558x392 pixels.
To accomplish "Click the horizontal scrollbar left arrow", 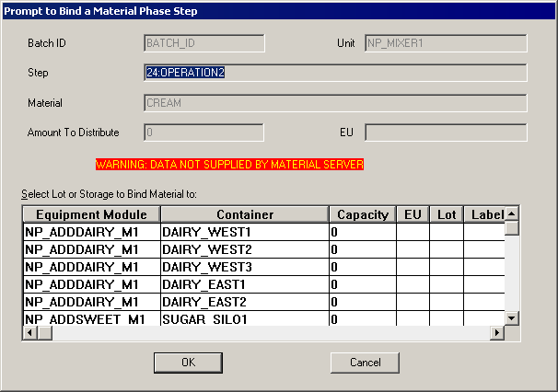I will click(30, 333).
